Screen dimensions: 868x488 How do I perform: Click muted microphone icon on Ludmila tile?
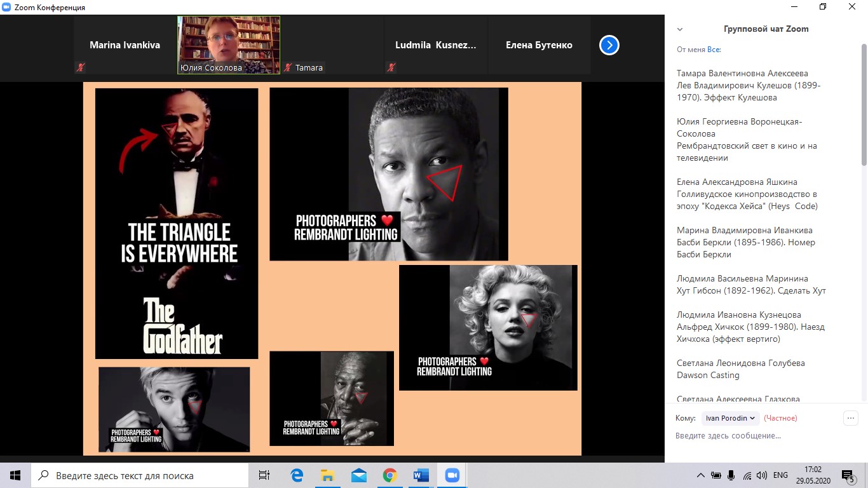pos(391,67)
